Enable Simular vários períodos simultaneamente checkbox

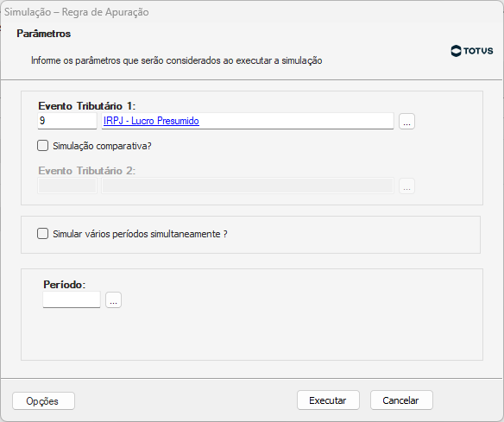coord(43,234)
